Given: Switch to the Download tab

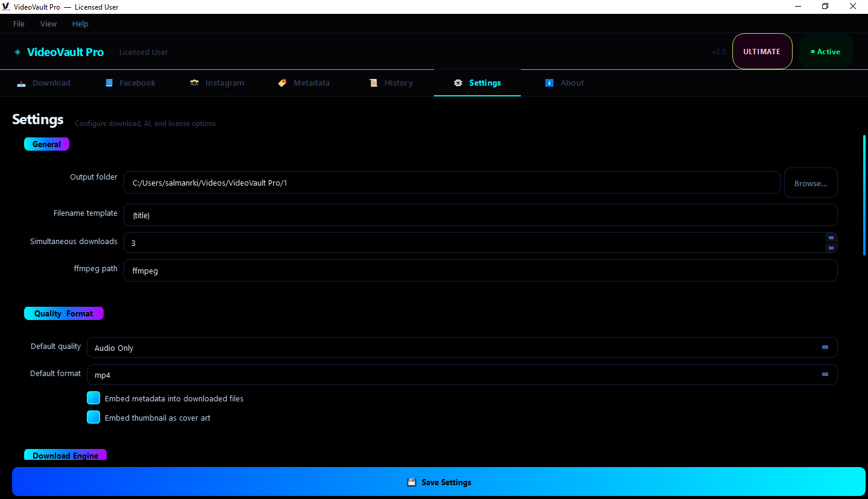Looking at the screenshot, I should pos(44,83).
